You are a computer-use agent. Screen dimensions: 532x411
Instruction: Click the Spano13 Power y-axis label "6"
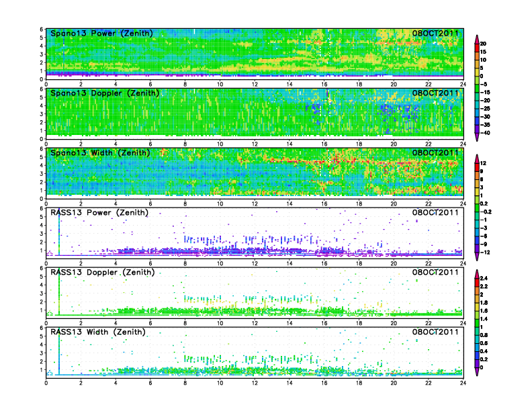[x=42, y=30]
